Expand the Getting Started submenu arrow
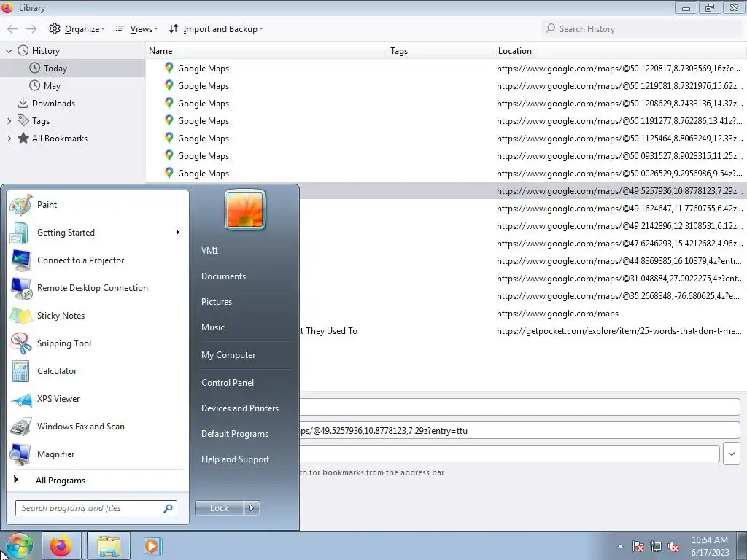Image resolution: width=747 pixels, height=560 pixels. pyautogui.click(x=178, y=233)
